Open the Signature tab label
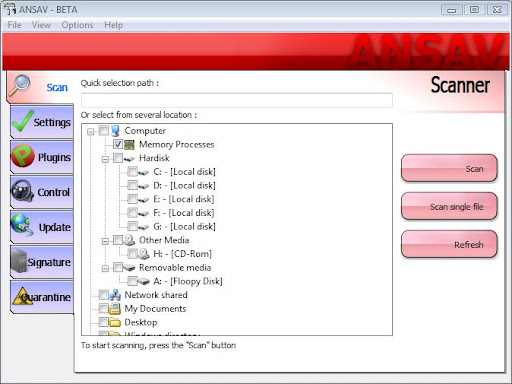The image size is (512, 384). point(49,262)
